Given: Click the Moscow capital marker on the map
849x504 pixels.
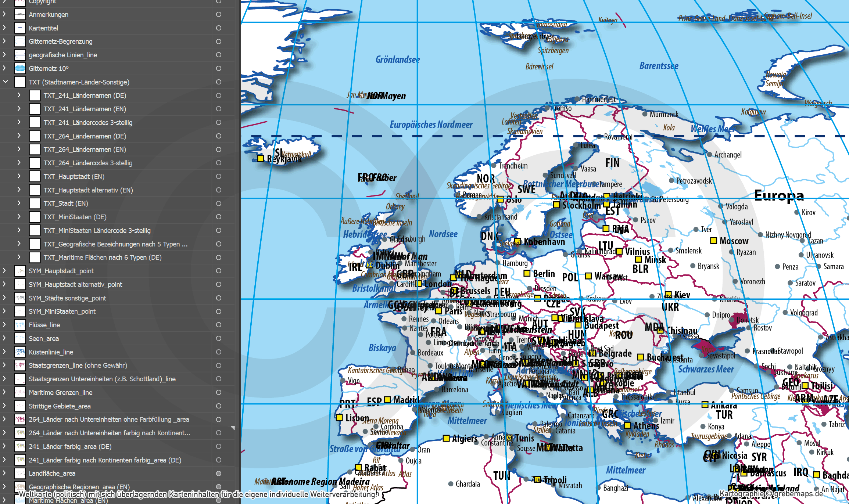Looking at the screenshot, I should pyautogui.click(x=713, y=241).
